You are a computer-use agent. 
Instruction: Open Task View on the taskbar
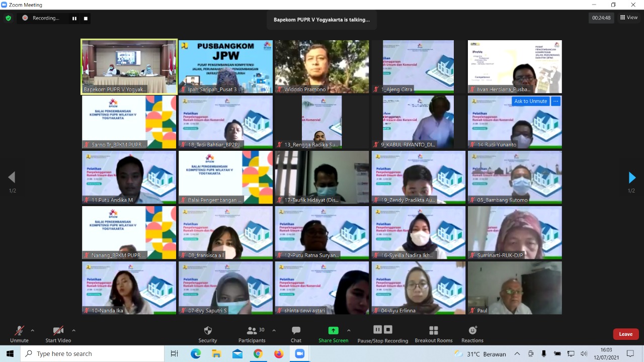(175, 353)
